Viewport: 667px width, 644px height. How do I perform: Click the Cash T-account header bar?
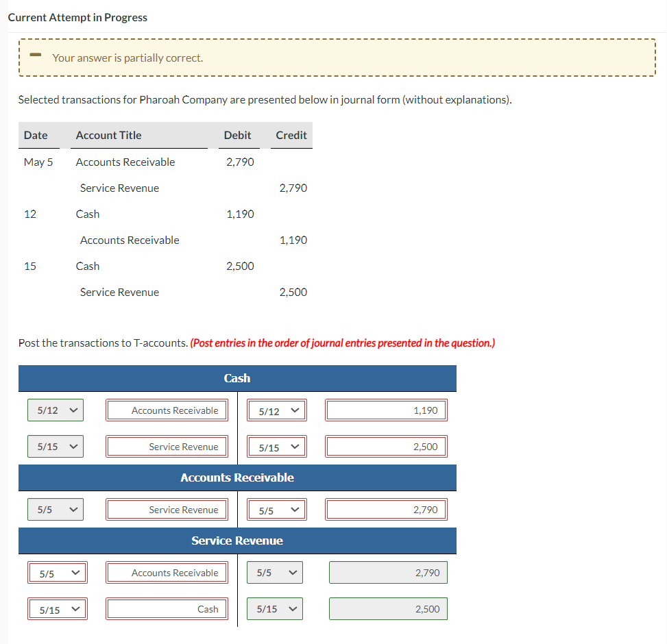237,377
